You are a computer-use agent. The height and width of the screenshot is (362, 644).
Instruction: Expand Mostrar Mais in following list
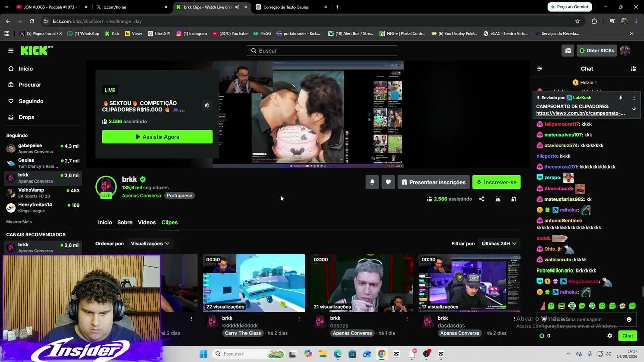pos(19,222)
